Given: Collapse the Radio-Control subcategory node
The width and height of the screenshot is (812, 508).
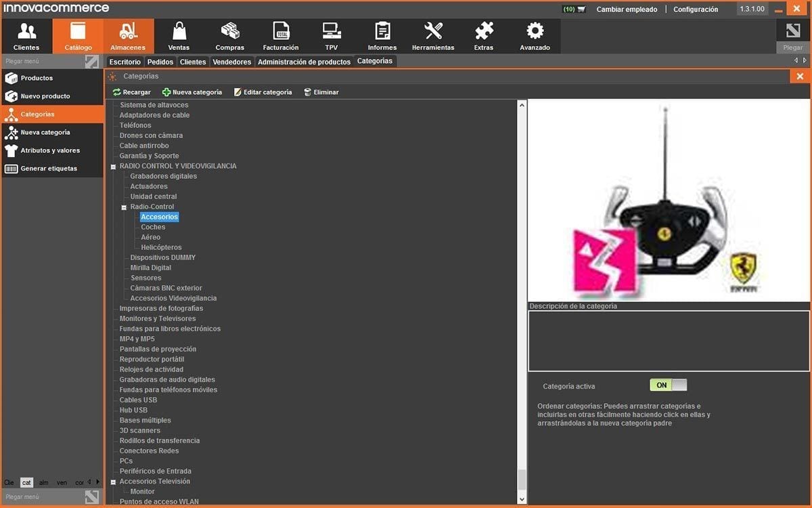Looking at the screenshot, I should point(124,207).
